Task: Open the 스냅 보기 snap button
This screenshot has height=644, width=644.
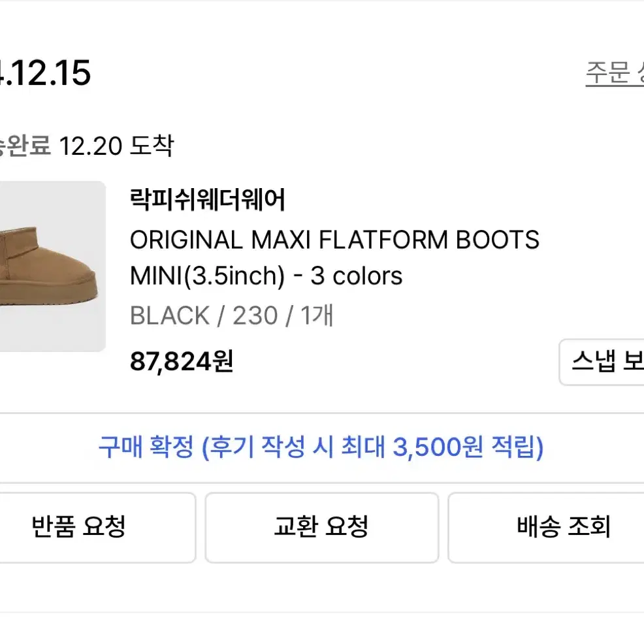Action: click(x=602, y=362)
